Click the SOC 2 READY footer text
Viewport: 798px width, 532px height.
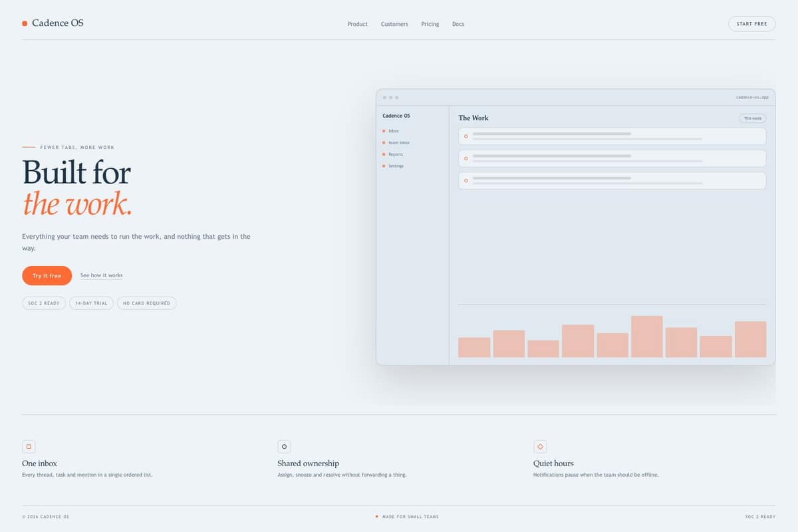pyautogui.click(x=760, y=517)
